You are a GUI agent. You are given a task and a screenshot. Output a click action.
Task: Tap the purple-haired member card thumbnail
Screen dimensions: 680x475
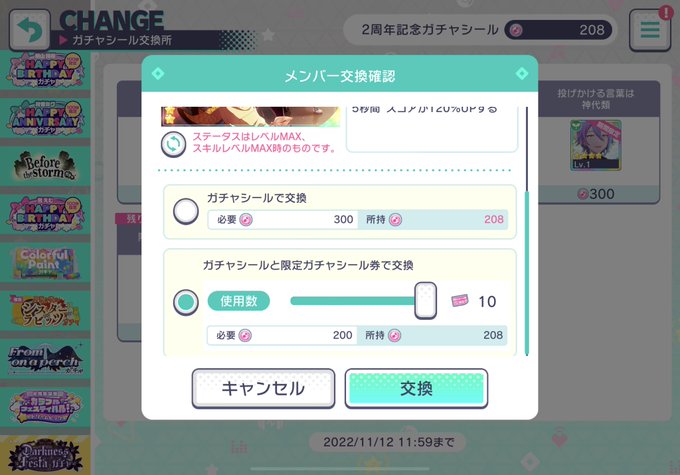click(596, 145)
